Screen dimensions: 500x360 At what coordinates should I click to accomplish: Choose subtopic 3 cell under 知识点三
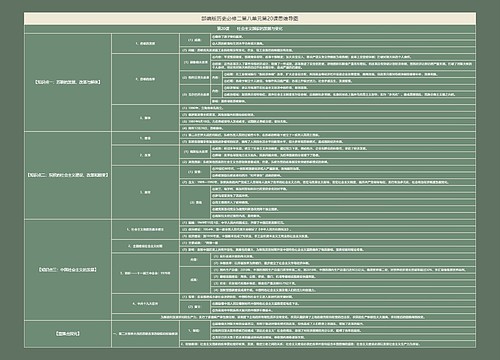tap(145, 273)
